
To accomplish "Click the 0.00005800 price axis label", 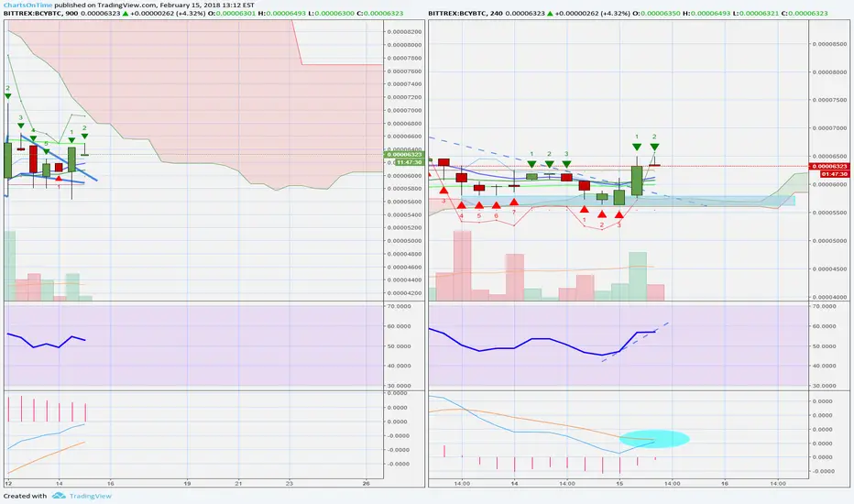I will tap(404, 189).
